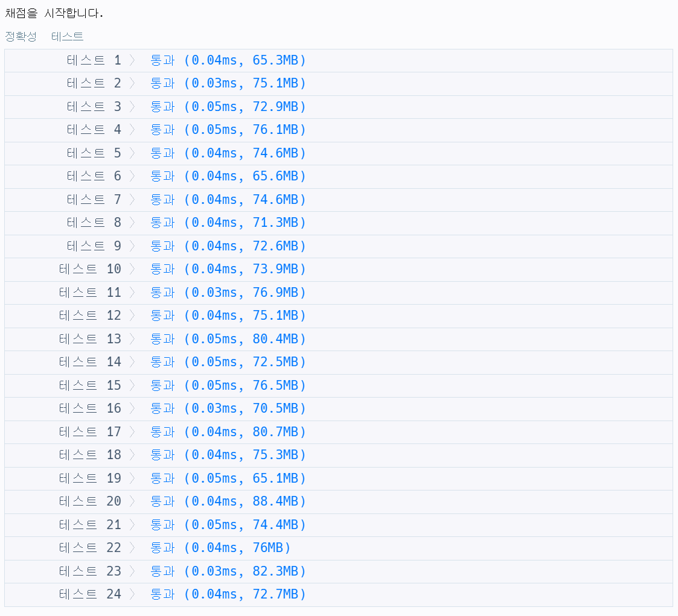Click result 통과 (0.05ms, 72.5MB)
The image size is (678, 616).
point(228,361)
